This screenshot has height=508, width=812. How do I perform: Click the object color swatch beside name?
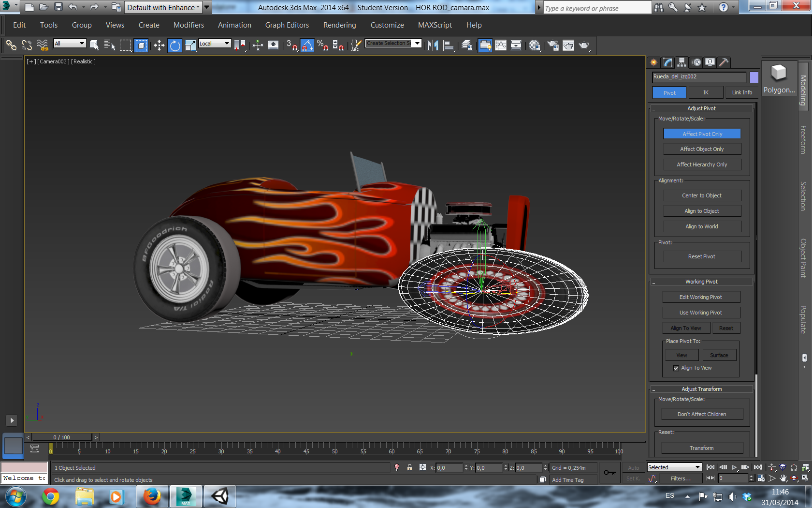pos(754,77)
